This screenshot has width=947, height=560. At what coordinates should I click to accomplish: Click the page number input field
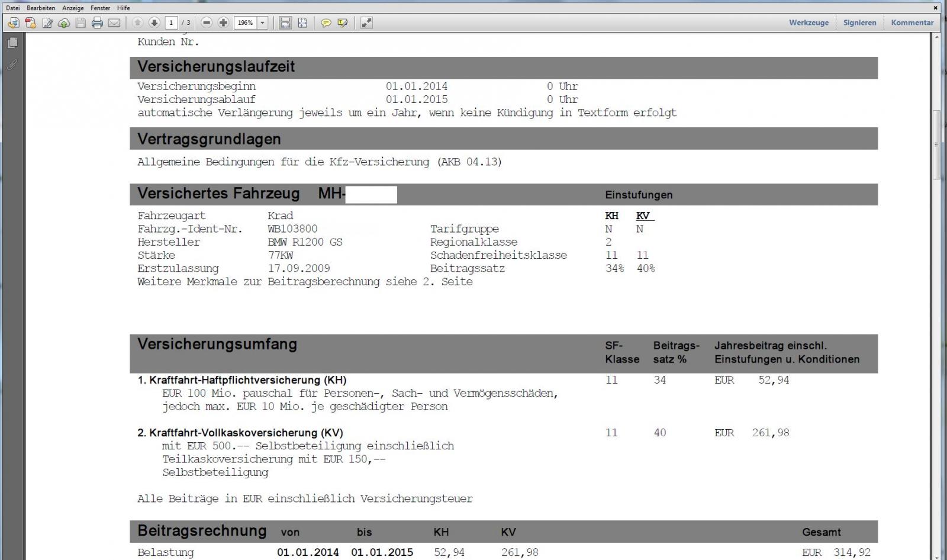171,23
